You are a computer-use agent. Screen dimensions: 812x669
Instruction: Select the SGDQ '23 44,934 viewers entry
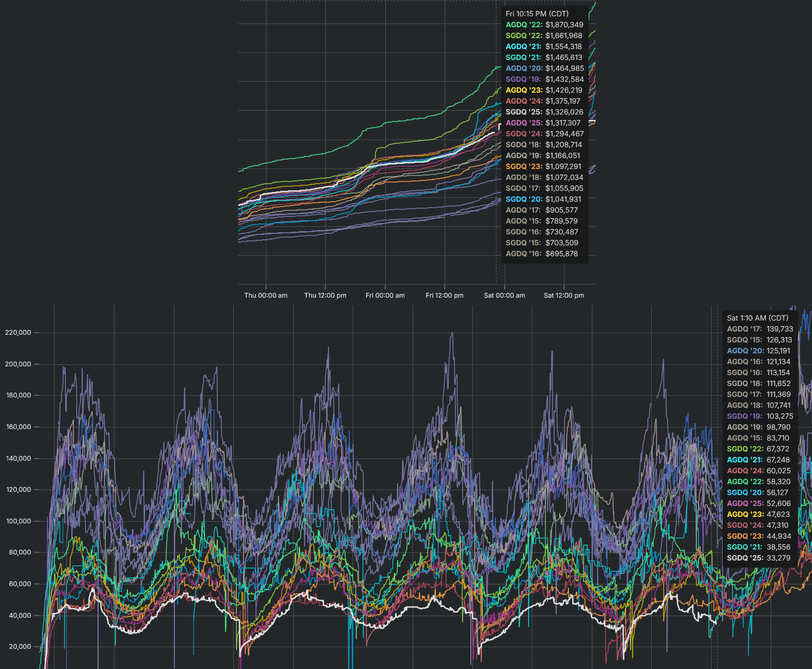click(x=759, y=536)
